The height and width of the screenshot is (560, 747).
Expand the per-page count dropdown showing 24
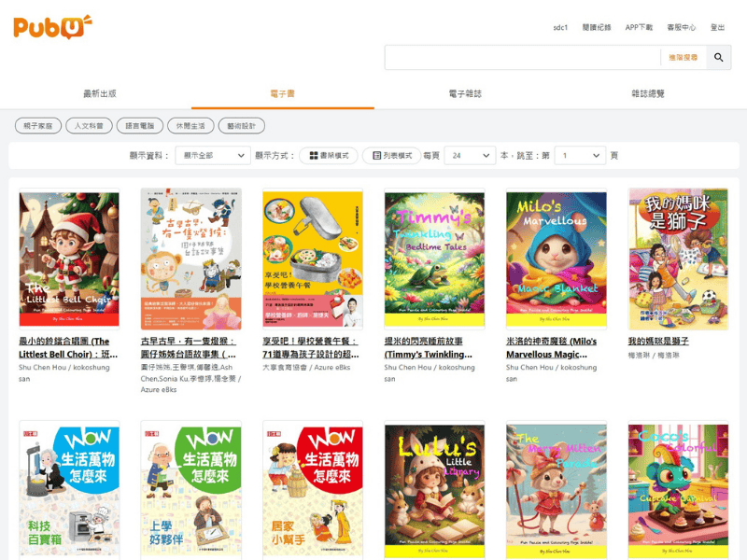(469, 156)
